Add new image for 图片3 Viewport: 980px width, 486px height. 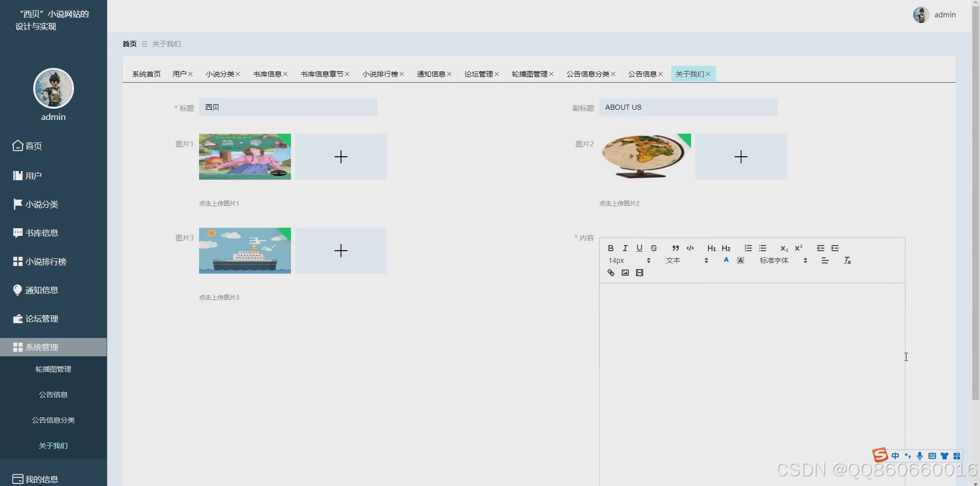pyautogui.click(x=341, y=251)
